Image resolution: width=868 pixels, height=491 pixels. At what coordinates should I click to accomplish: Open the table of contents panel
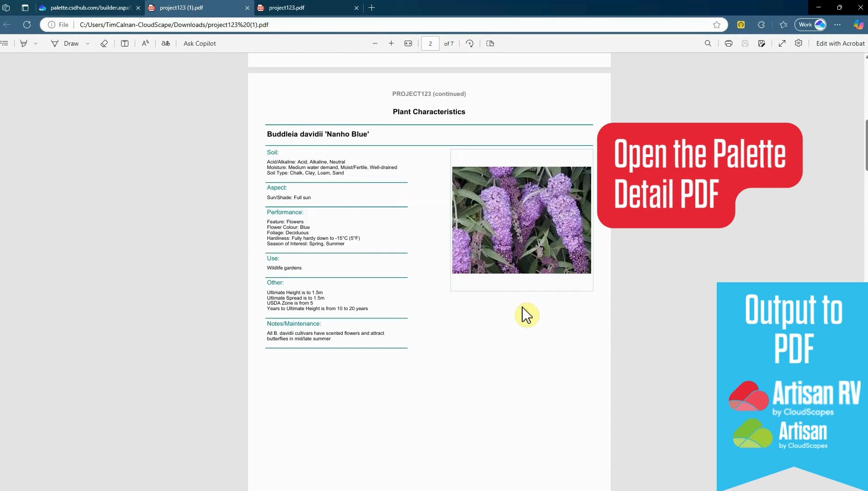tap(5, 43)
